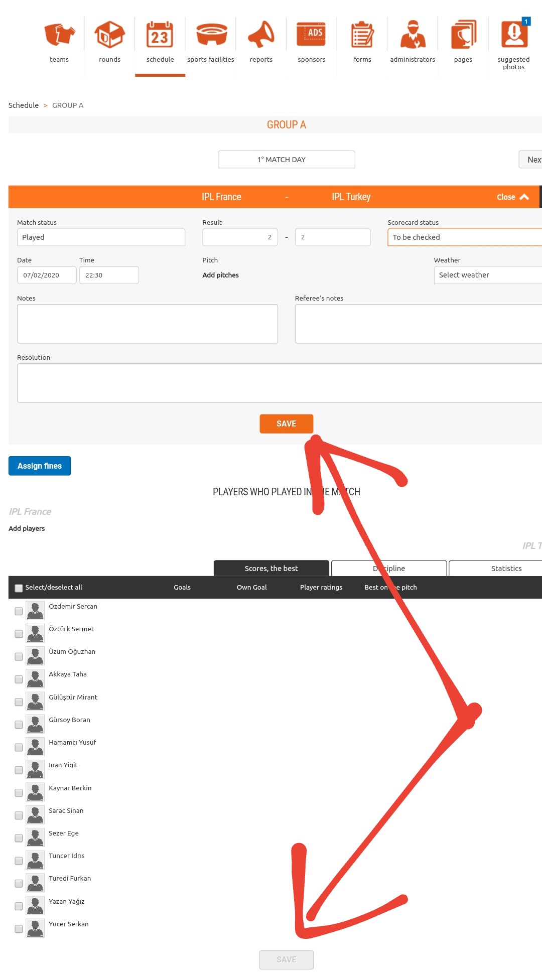The image size is (542, 980).
Task: Click Üzüm Oğuzhan's avatar picture
Action: pyautogui.click(x=35, y=656)
